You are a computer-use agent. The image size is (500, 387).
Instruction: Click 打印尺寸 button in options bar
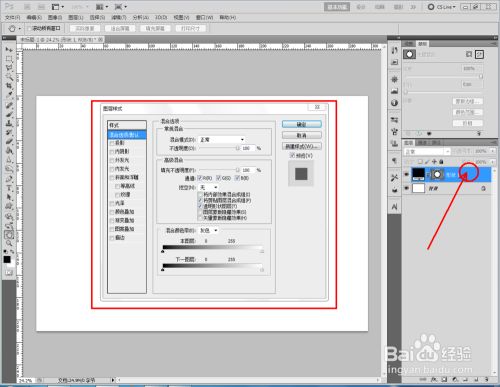[x=190, y=29]
